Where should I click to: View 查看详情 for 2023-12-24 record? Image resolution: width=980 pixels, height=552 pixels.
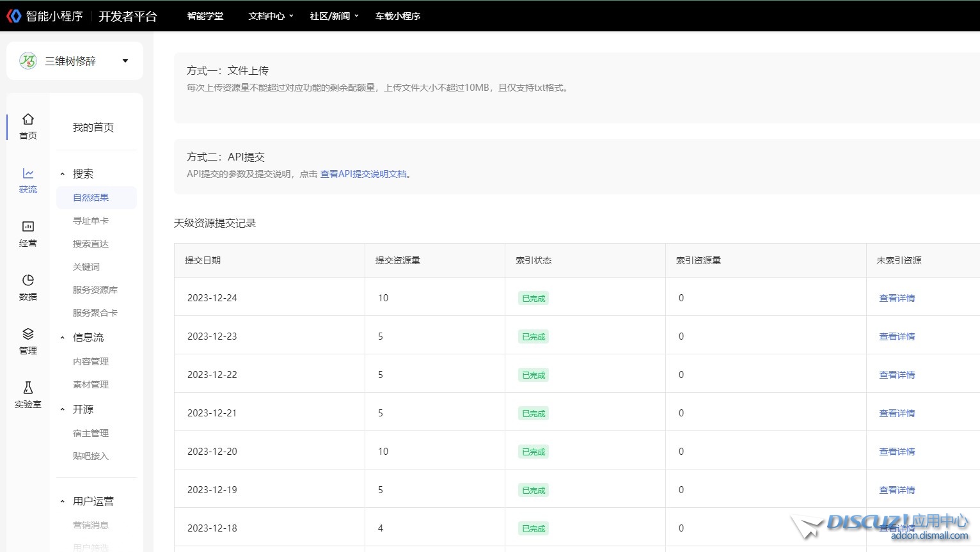pyautogui.click(x=897, y=298)
